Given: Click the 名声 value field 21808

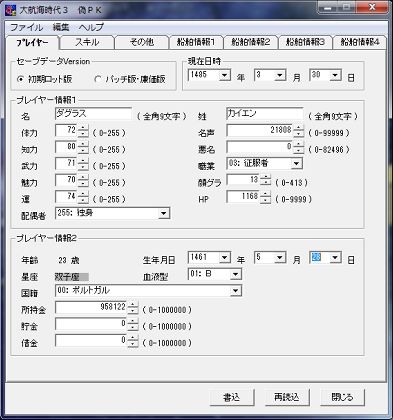Looking at the screenshot, I should (x=260, y=131).
